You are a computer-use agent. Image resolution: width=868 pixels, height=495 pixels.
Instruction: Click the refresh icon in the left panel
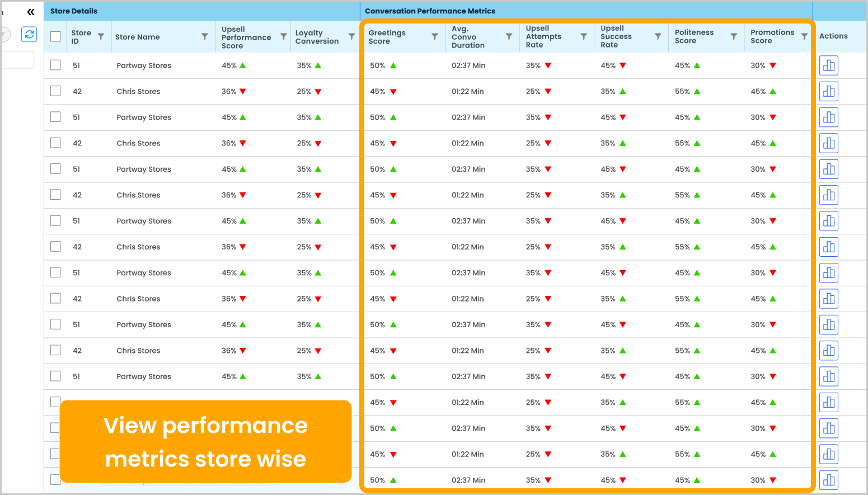[x=29, y=35]
